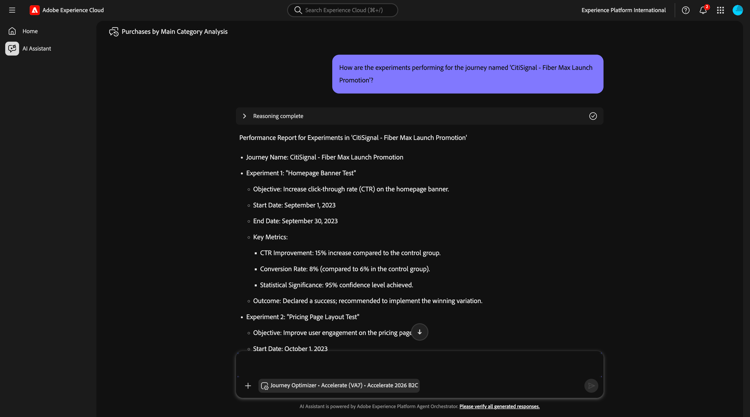Viewport: 750px width, 417px height.
Task: Click the Home house icon
Action: pyautogui.click(x=12, y=31)
